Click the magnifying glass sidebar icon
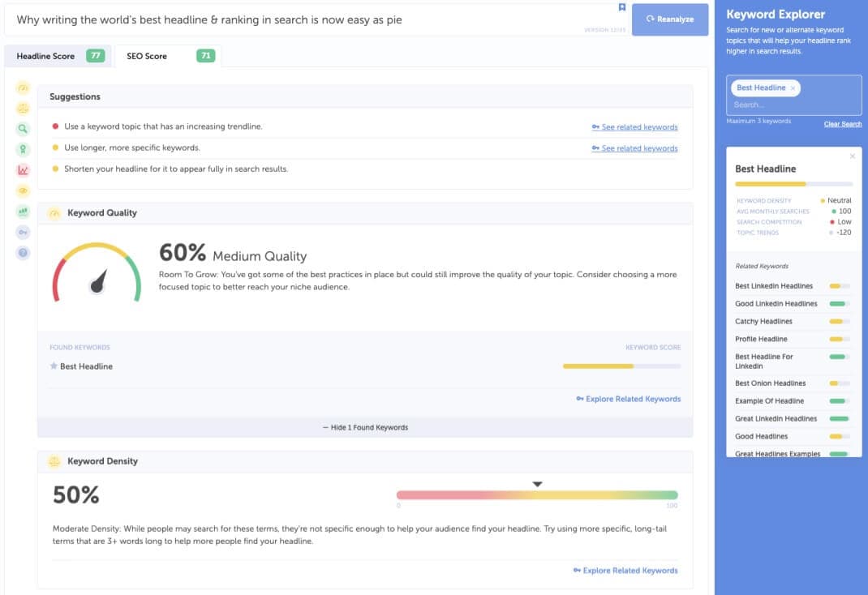This screenshot has height=595, width=868. 23,128
